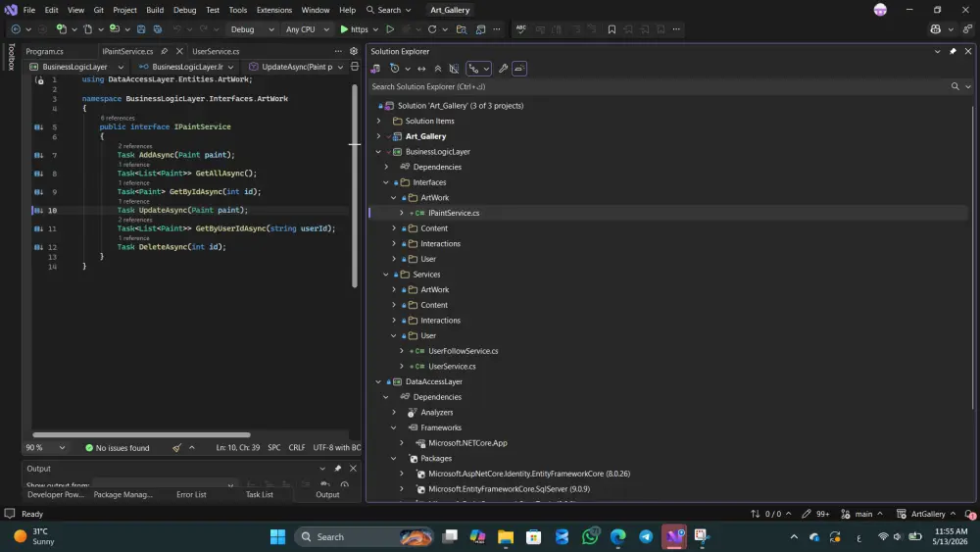Open the Task List bottom tab
Screen dimensions: 980x552
click(260, 494)
